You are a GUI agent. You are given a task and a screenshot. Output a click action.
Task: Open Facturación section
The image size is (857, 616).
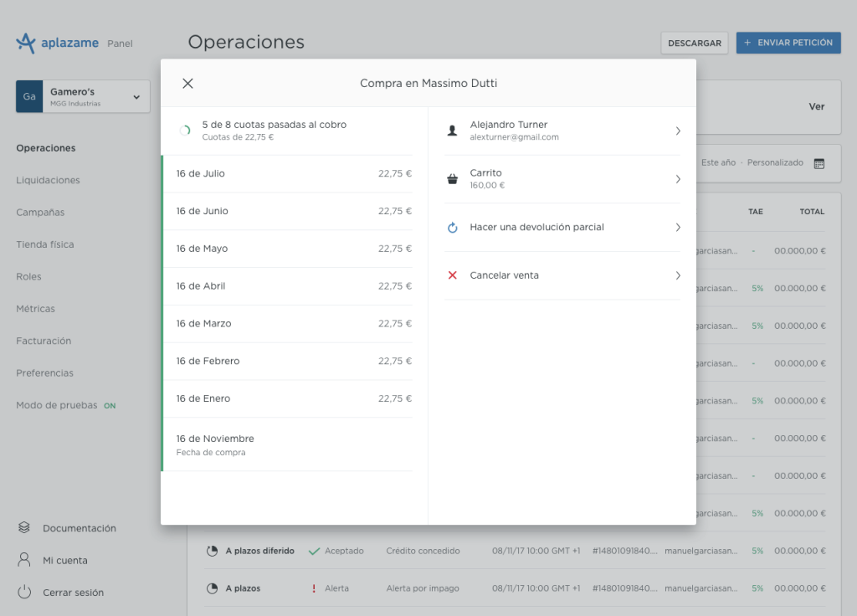click(x=44, y=341)
